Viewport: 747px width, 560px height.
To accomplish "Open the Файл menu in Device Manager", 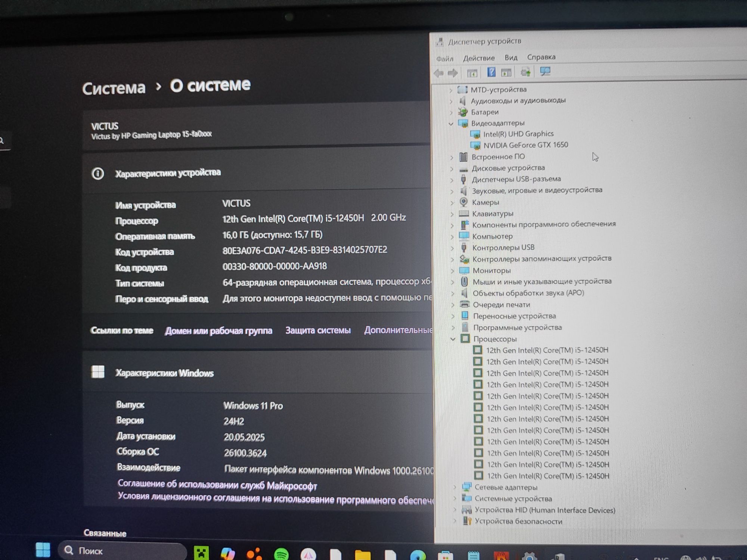I will 444,59.
